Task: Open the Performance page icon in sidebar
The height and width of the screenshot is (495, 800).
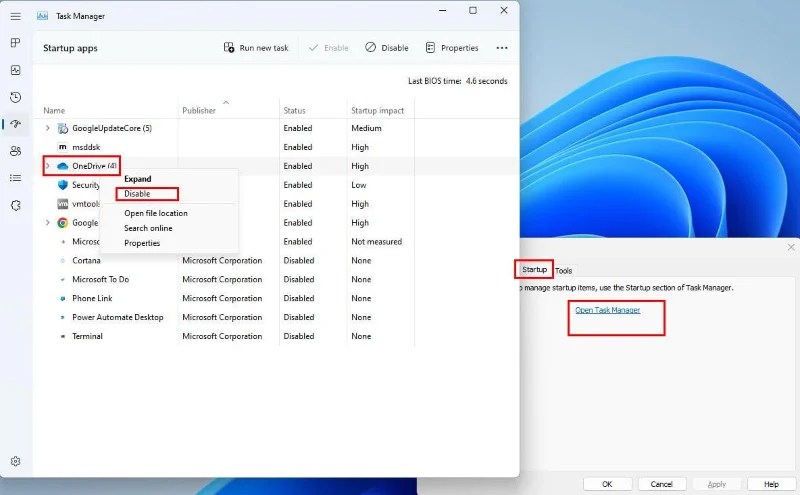Action: [16, 70]
